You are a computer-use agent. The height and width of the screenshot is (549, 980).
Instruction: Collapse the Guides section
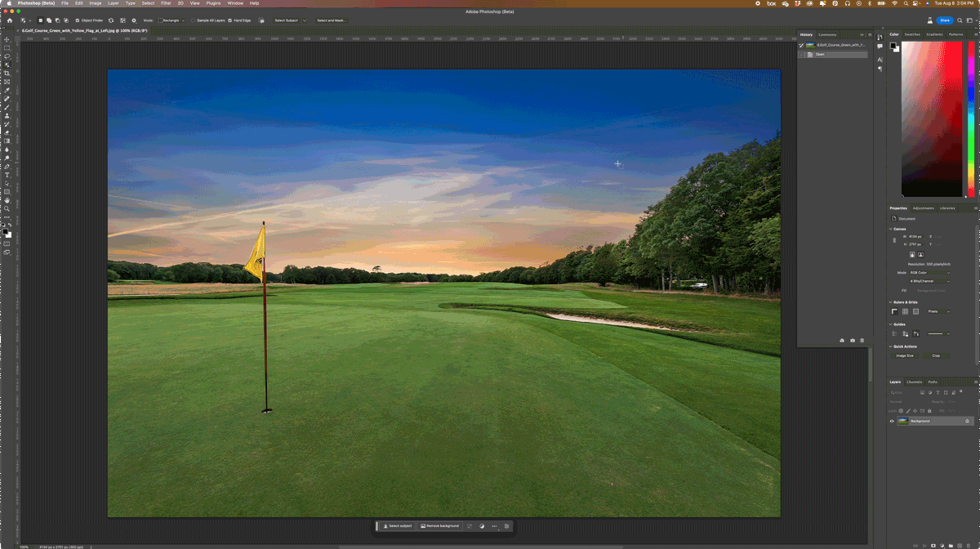(891, 324)
